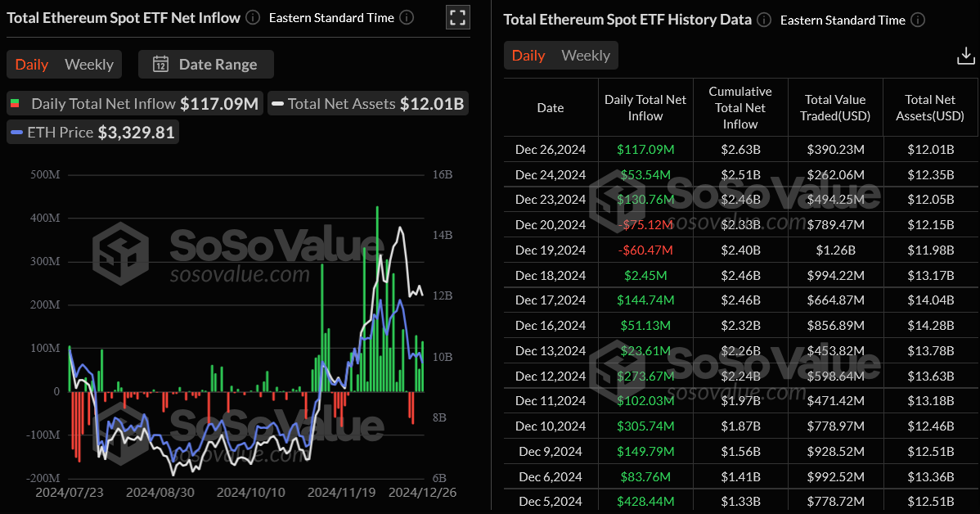Click the $144.74M inflow cell
Screen dimensions: 980x514
click(x=645, y=300)
